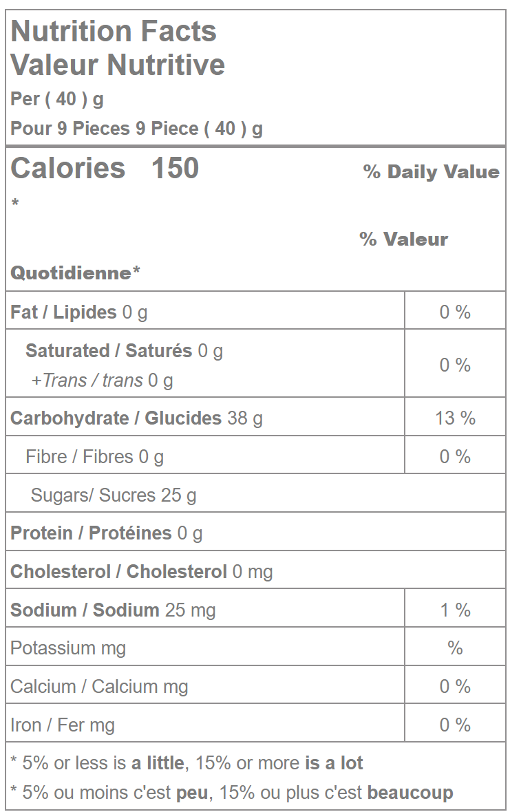The height and width of the screenshot is (812, 510).
Task: Select the Protein / Protéines row
Action: [x=106, y=533]
